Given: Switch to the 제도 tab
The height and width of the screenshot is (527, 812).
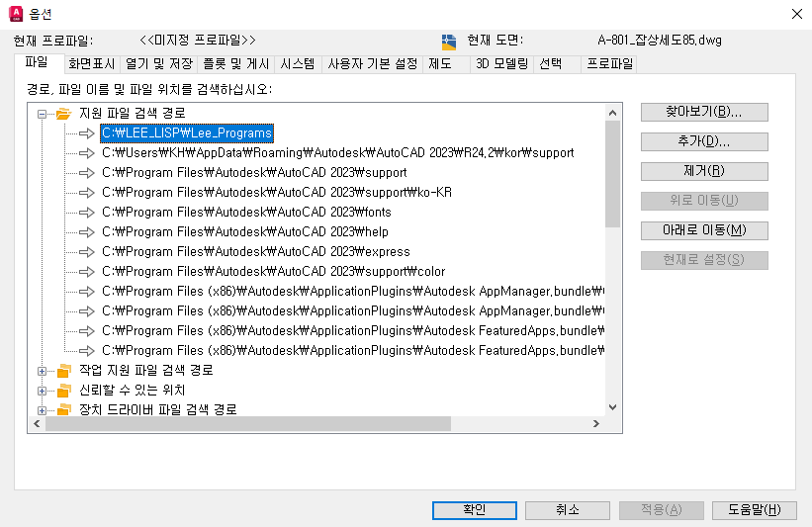Looking at the screenshot, I should coord(446,64).
